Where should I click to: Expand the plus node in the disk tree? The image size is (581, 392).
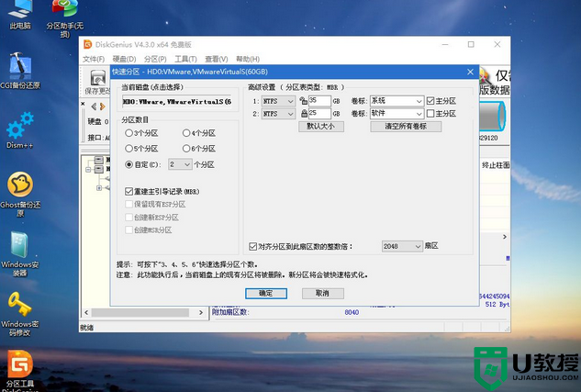(99, 188)
